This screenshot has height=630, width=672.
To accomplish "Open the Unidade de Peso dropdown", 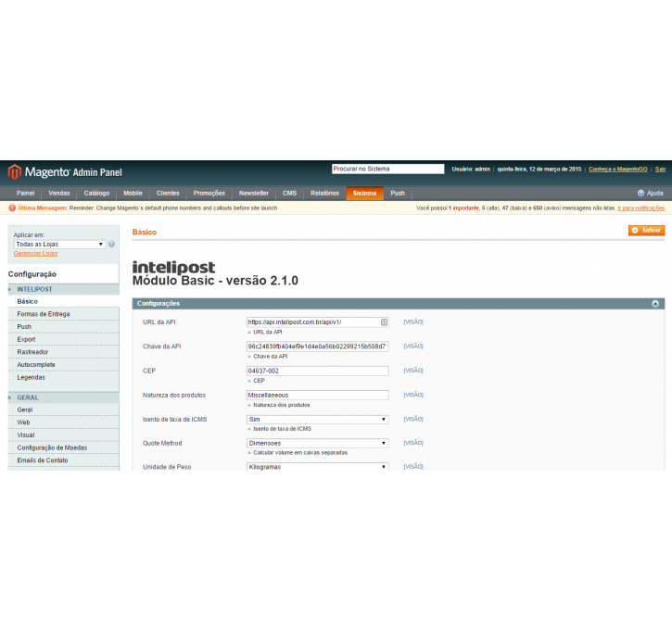I will (318, 466).
